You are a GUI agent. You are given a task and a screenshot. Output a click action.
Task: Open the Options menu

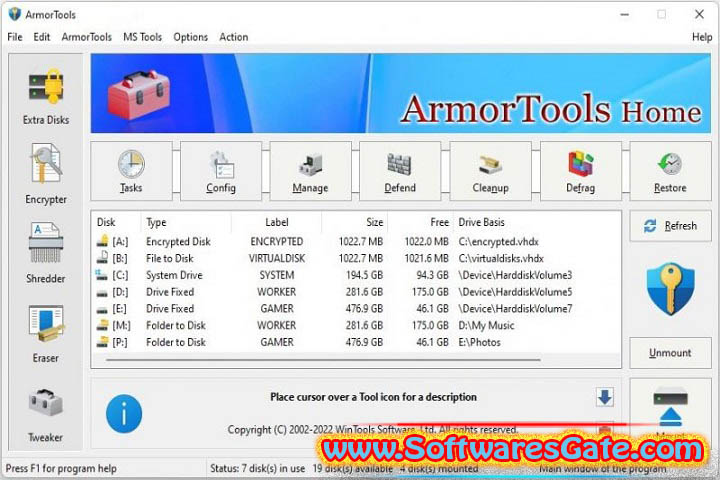tap(191, 37)
